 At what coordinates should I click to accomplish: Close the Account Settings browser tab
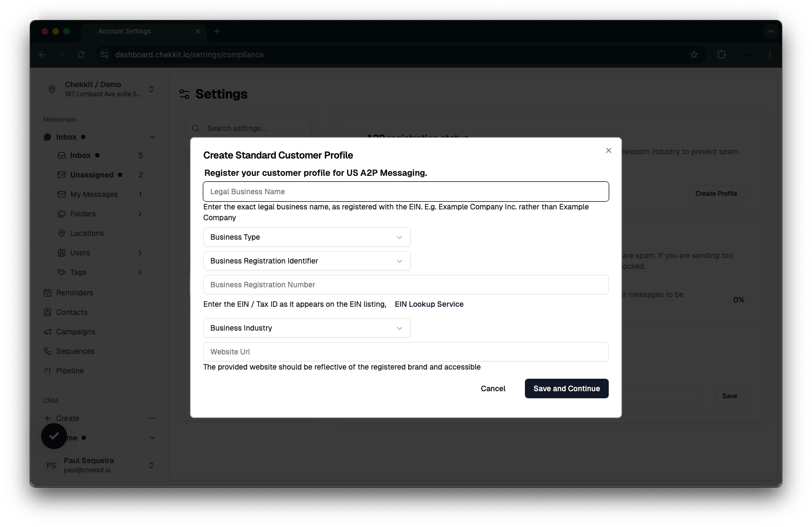(x=198, y=31)
